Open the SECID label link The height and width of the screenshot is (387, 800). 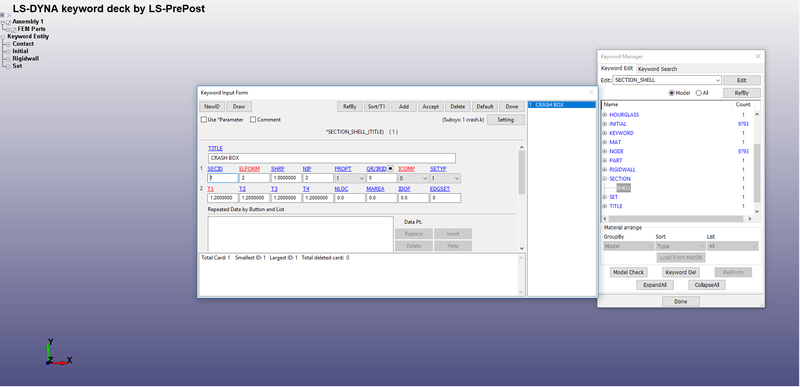coord(215,168)
